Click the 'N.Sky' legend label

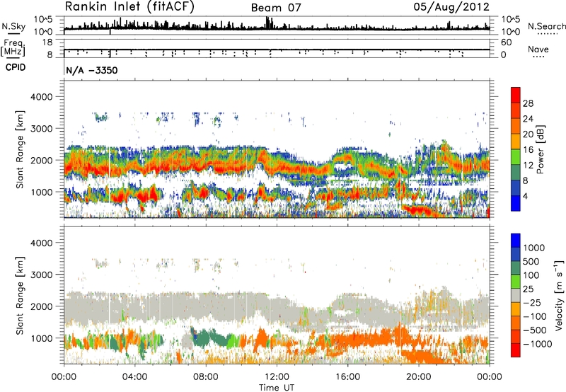[x=13, y=26]
